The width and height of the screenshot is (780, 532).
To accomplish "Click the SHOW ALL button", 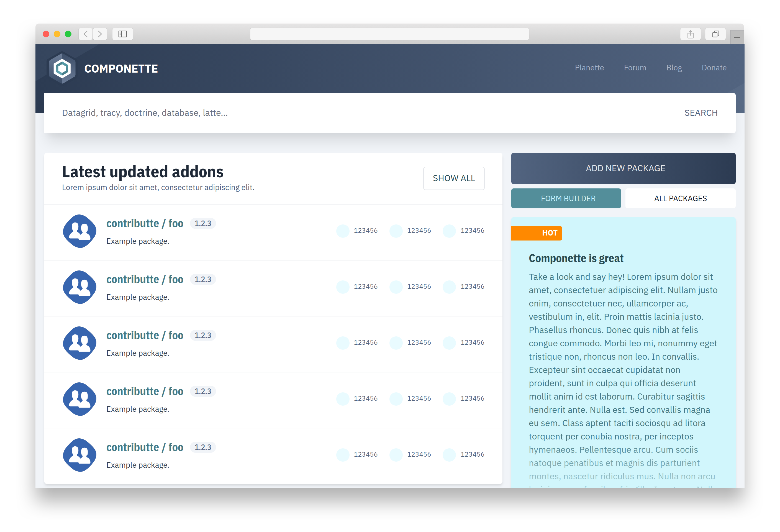I will tap(453, 178).
